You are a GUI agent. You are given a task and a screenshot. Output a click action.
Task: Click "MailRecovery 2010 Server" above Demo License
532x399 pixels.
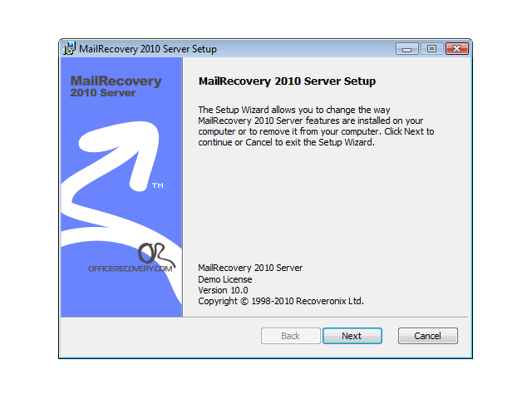point(250,268)
